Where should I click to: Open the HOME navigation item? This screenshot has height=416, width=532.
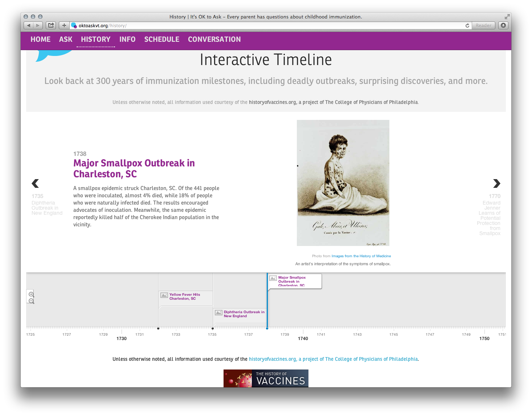[x=40, y=39]
